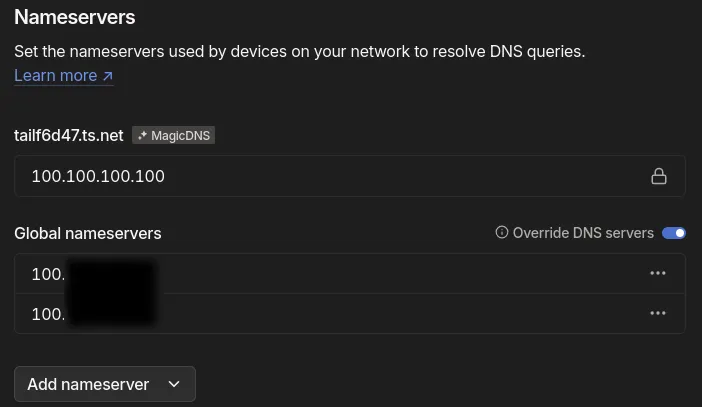Select the 100.100.100.100 nameserver field
The height and width of the screenshot is (407, 702).
pos(330,176)
